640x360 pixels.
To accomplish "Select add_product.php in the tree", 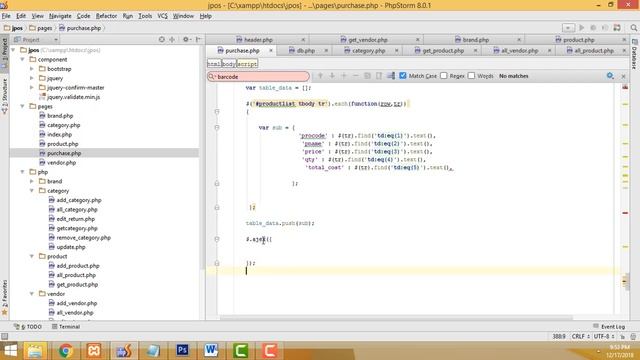I will [78, 266].
